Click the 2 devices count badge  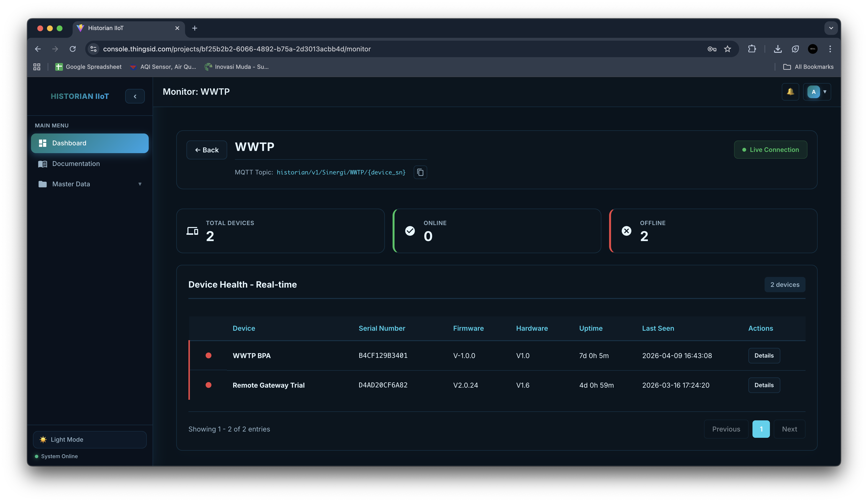point(785,284)
